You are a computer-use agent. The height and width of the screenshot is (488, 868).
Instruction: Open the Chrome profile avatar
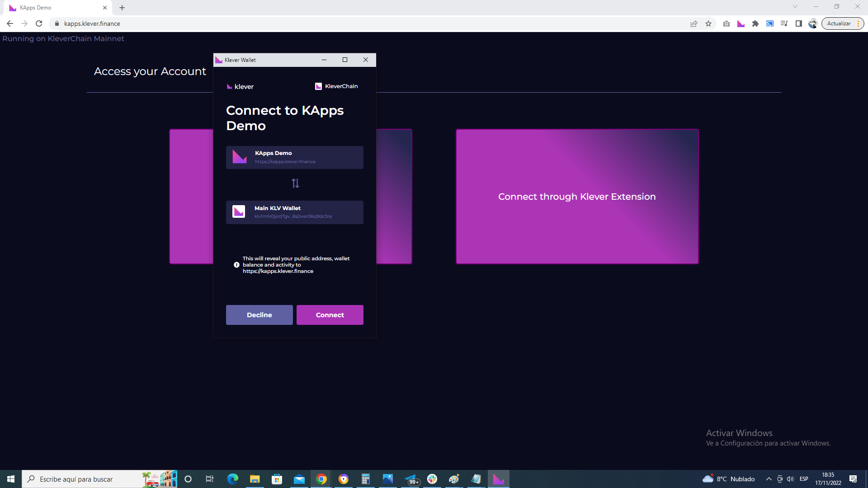(x=813, y=23)
